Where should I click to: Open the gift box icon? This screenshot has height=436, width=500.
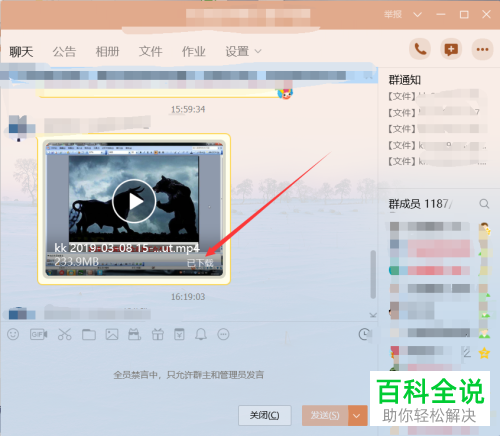[158, 334]
